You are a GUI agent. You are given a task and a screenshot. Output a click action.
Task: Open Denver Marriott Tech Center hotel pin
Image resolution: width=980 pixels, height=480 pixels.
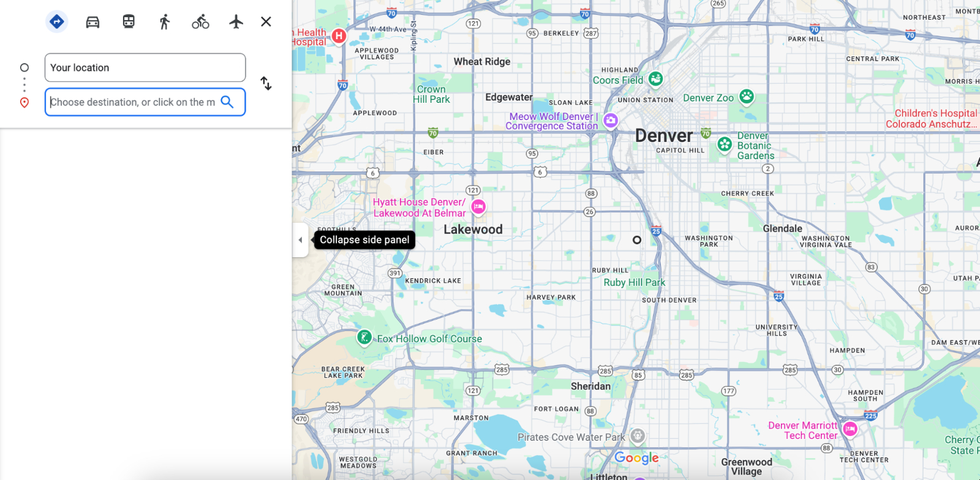(850, 429)
